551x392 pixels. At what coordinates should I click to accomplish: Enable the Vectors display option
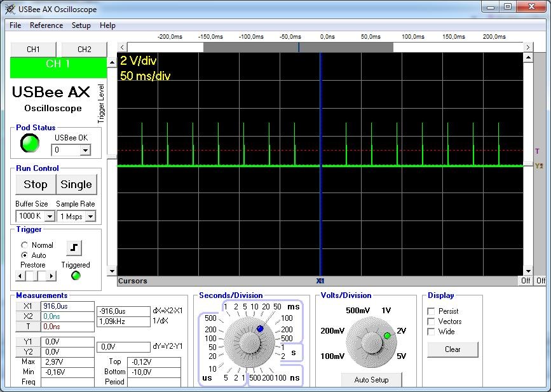click(x=432, y=321)
